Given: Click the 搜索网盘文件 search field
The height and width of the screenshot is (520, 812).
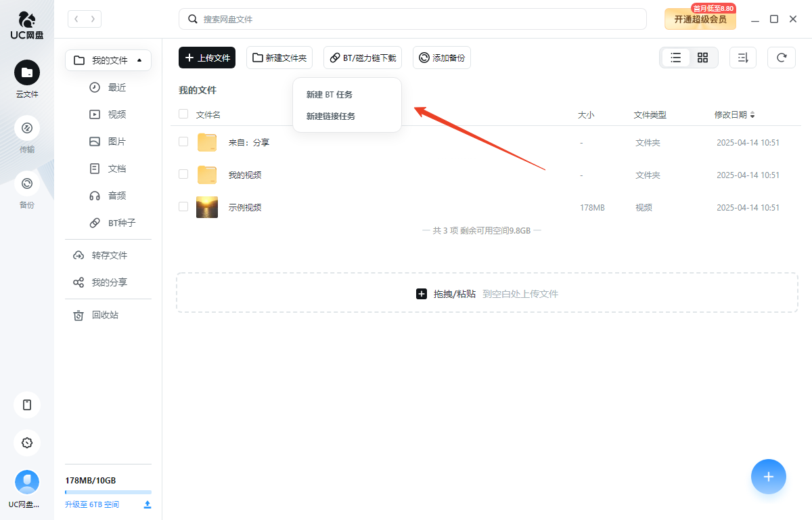Looking at the screenshot, I should (x=413, y=19).
